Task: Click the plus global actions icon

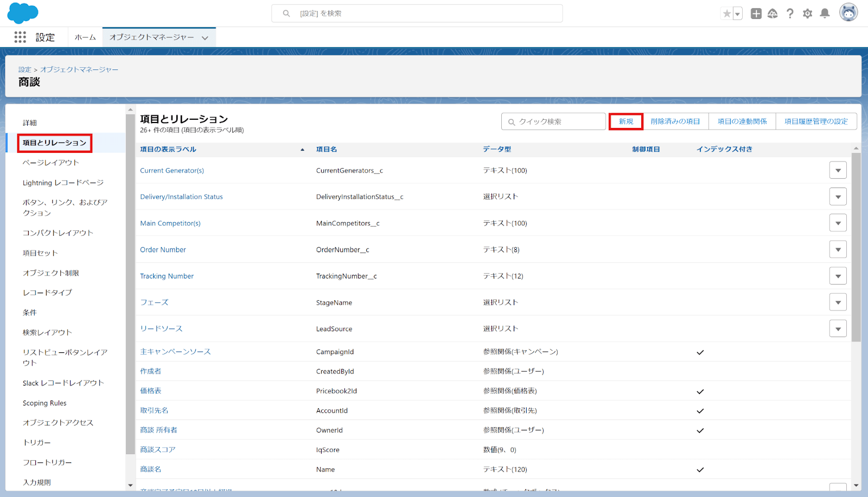Action: [x=755, y=13]
